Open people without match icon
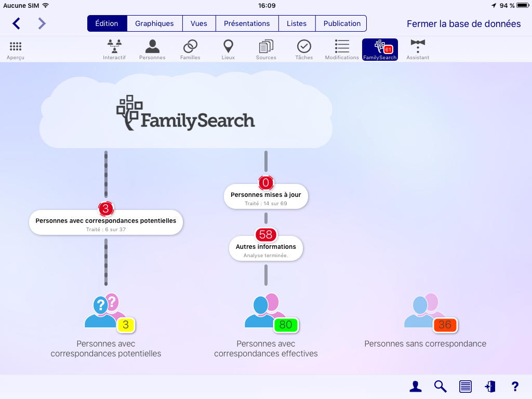This screenshot has height=399, width=532. [425, 311]
